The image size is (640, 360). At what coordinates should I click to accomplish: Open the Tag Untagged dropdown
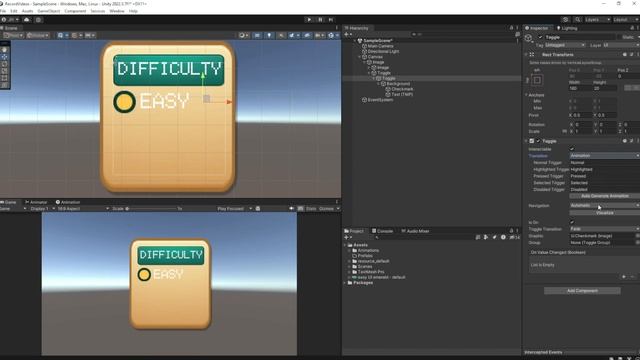point(565,45)
